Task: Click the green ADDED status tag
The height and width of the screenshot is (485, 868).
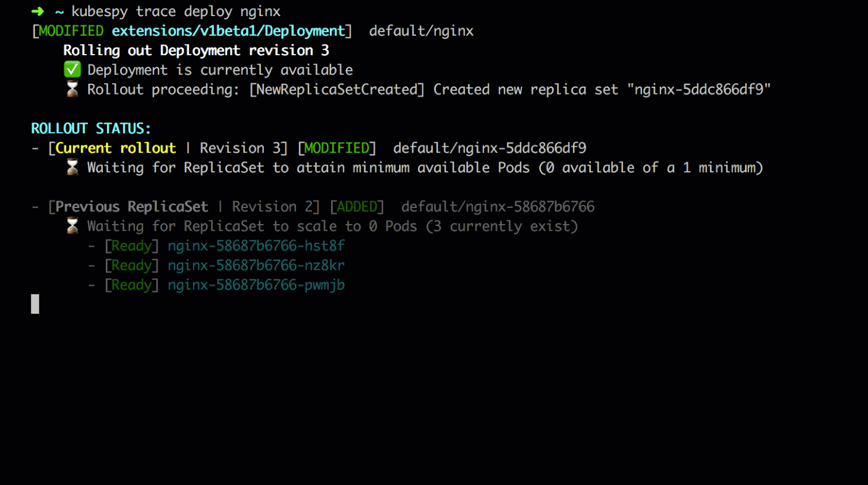Action: (x=357, y=206)
